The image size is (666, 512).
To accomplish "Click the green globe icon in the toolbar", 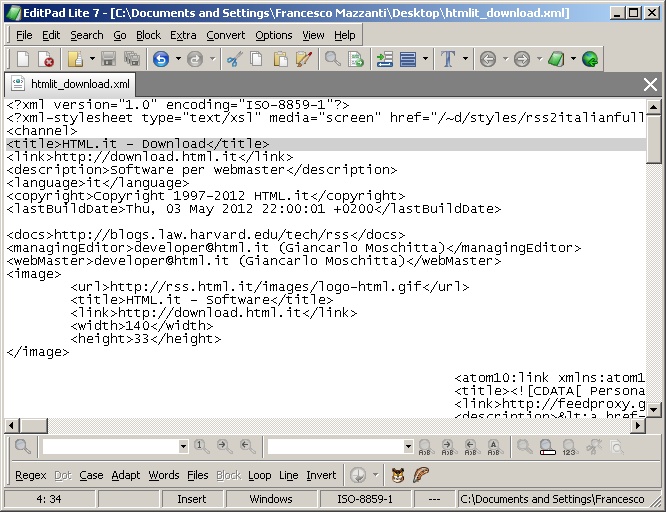I will (x=590, y=60).
